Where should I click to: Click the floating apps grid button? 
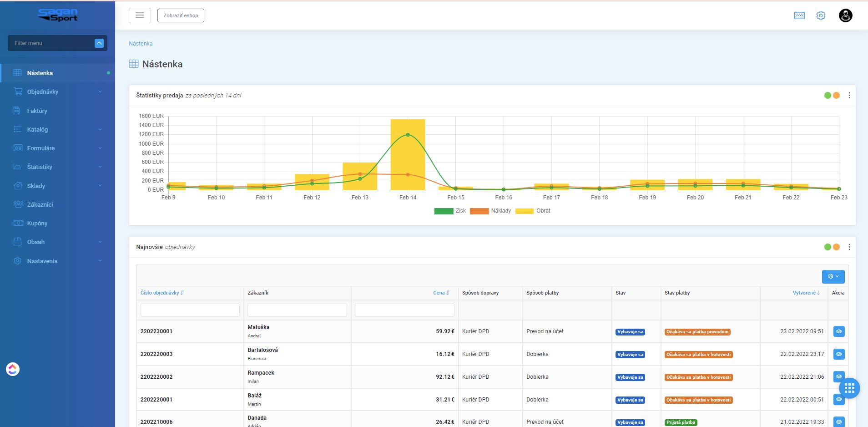point(849,388)
